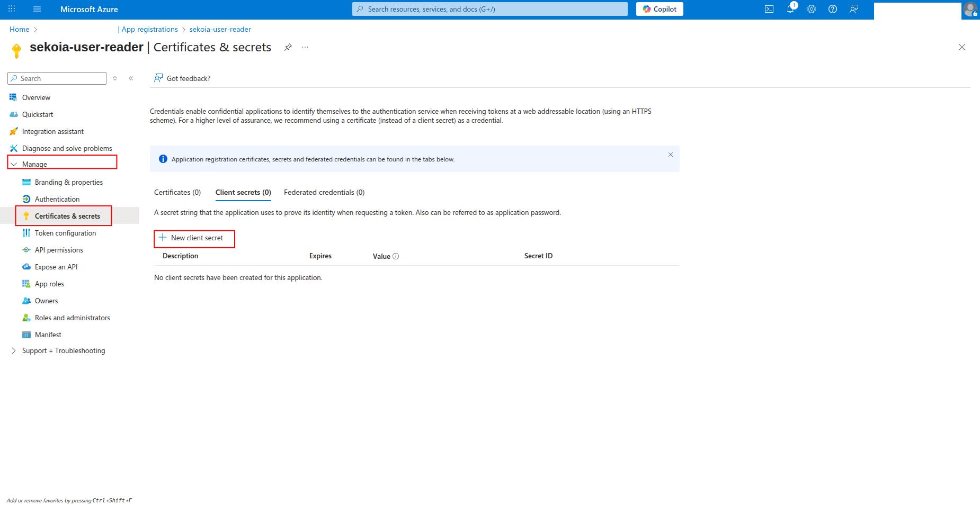980x505 pixels.
Task: Switch to Federated credentials tab
Action: 324,192
